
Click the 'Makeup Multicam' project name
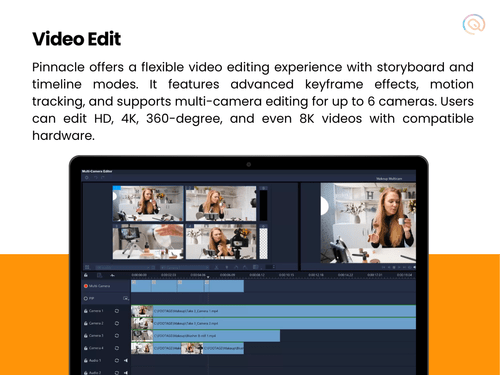389,179
